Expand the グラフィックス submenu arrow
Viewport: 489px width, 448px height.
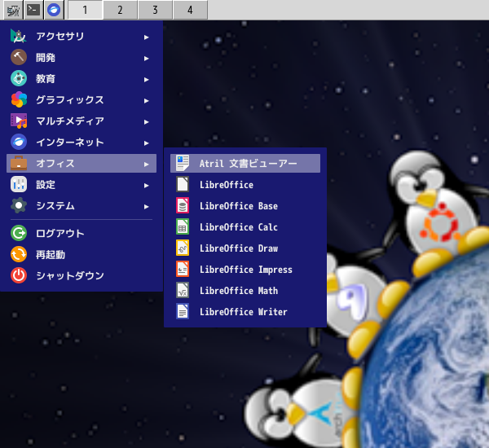(x=146, y=101)
